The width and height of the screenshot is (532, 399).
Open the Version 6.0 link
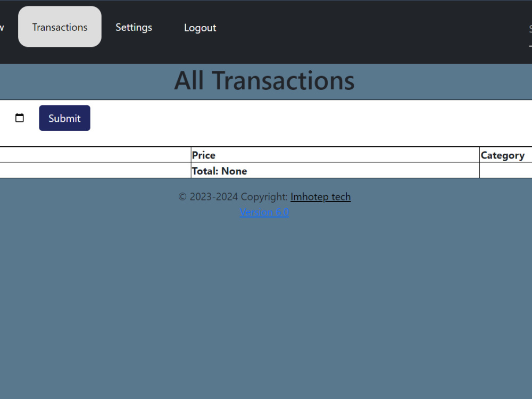[264, 212]
